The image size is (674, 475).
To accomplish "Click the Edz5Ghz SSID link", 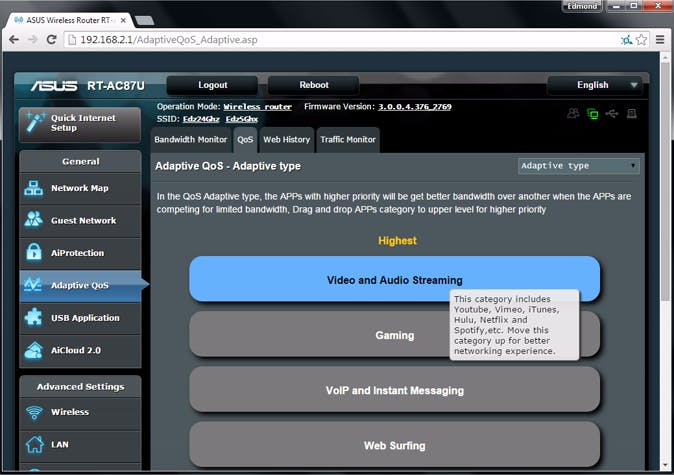I will tap(242, 119).
